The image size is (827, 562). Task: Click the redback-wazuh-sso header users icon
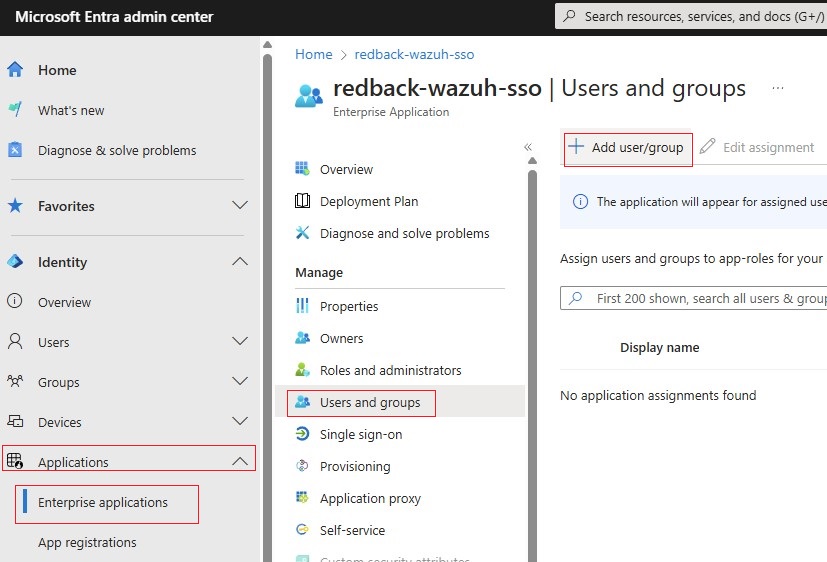(309, 96)
